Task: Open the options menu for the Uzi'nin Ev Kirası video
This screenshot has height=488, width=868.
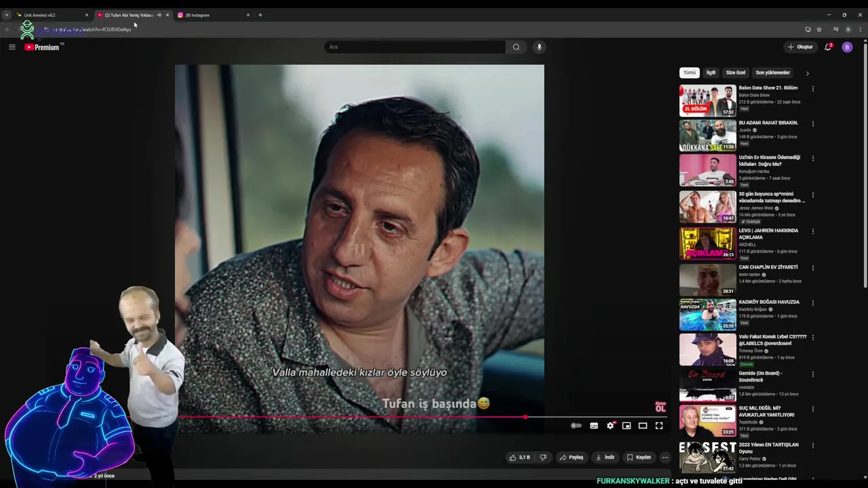Action: tap(812, 159)
